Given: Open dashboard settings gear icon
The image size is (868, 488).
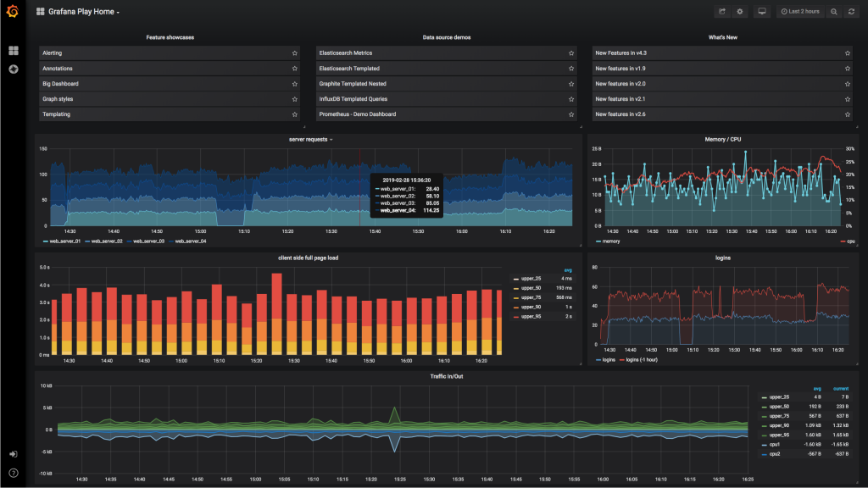Looking at the screenshot, I should pos(740,12).
